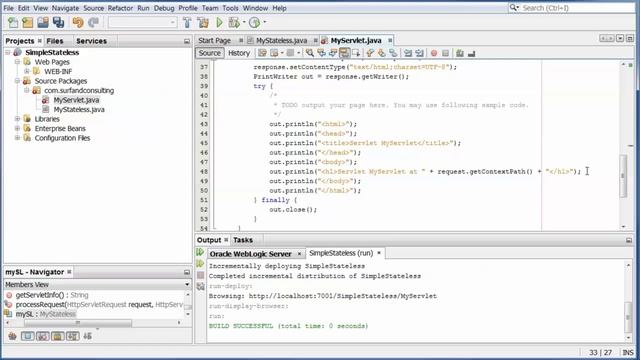Click the Undo arrow icon
This screenshot has width=640, height=360.
[78, 22]
